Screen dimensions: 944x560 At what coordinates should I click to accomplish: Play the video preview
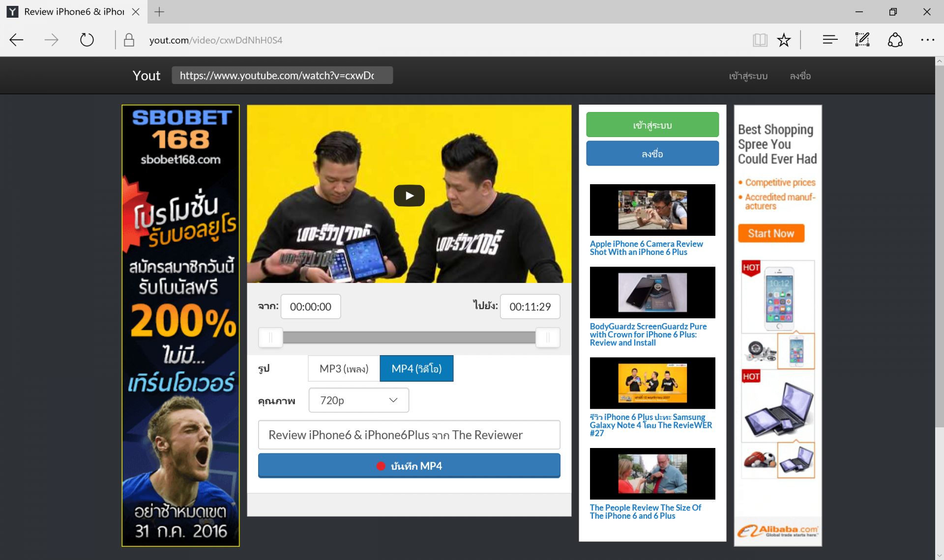tap(409, 196)
